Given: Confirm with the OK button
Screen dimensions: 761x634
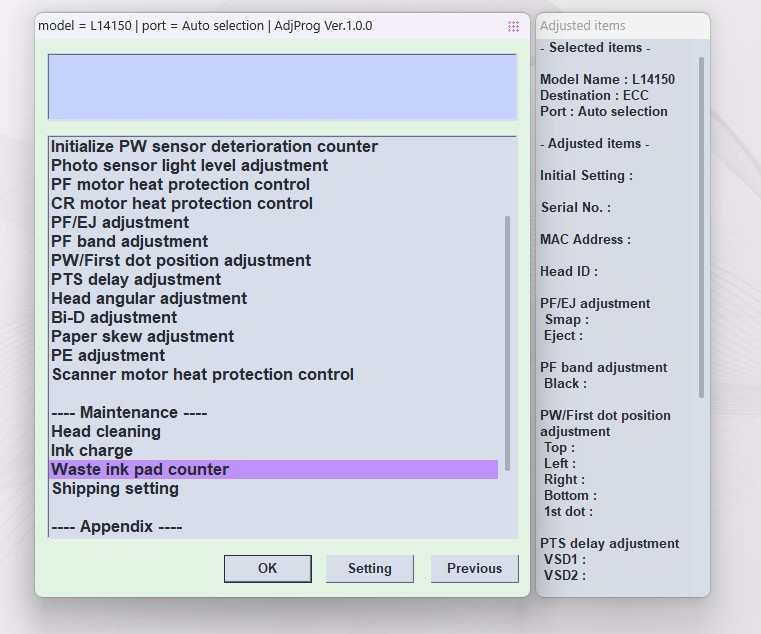Looking at the screenshot, I should point(268,568).
